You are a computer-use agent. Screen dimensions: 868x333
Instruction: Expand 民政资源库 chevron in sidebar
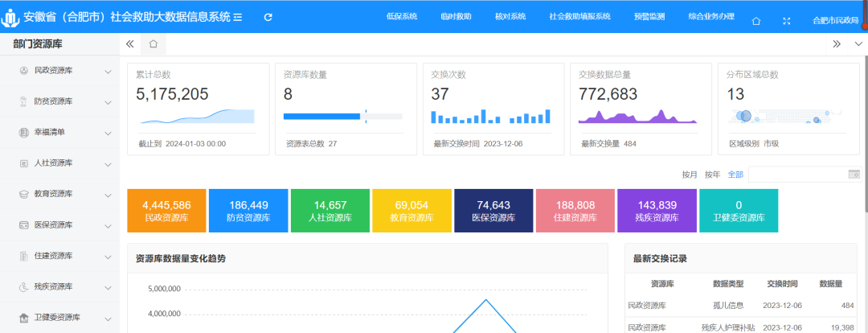click(x=108, y=72)
